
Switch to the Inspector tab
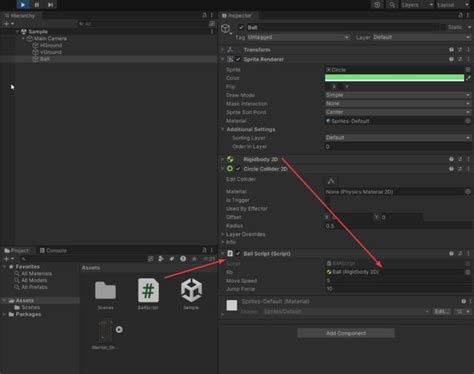pyautogui.click(x=237, y=16)
